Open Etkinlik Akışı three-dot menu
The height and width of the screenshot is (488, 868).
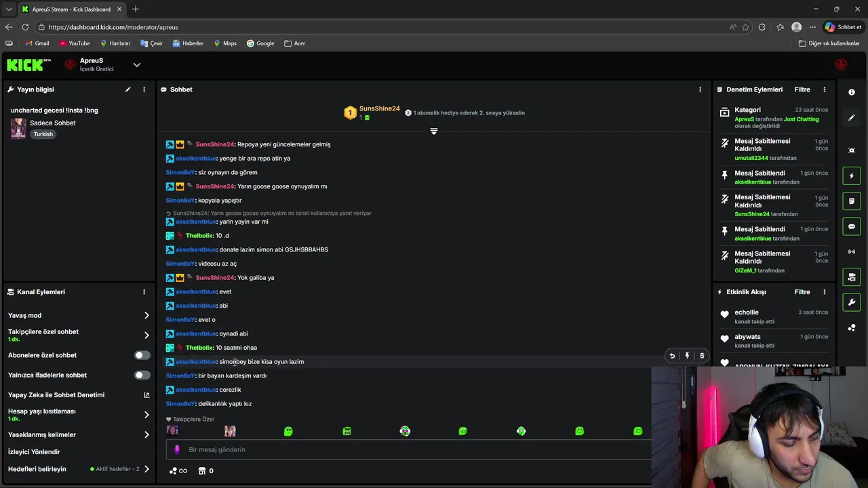[x=825, y=292]
